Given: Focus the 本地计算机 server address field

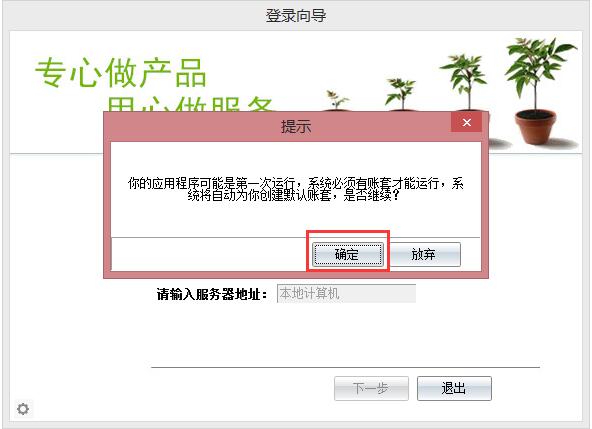Looking at the screenshot, I should point(346,293).
